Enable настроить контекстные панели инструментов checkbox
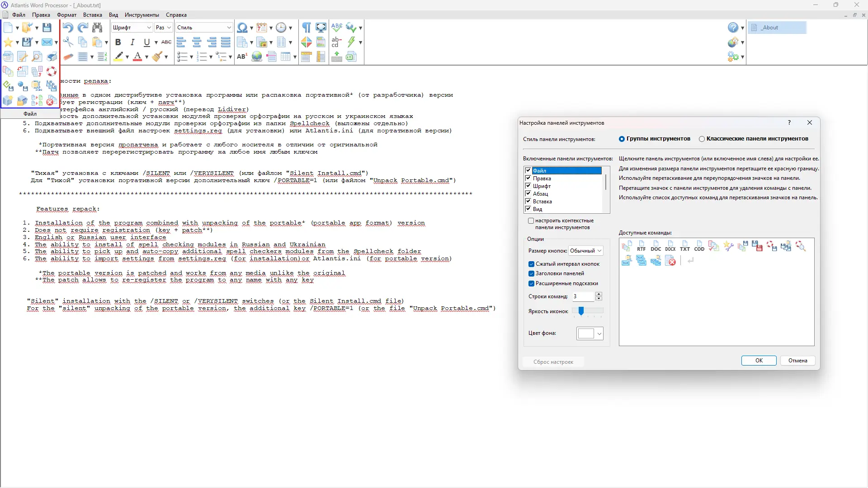868x488 pixels. tap(531, 221)
